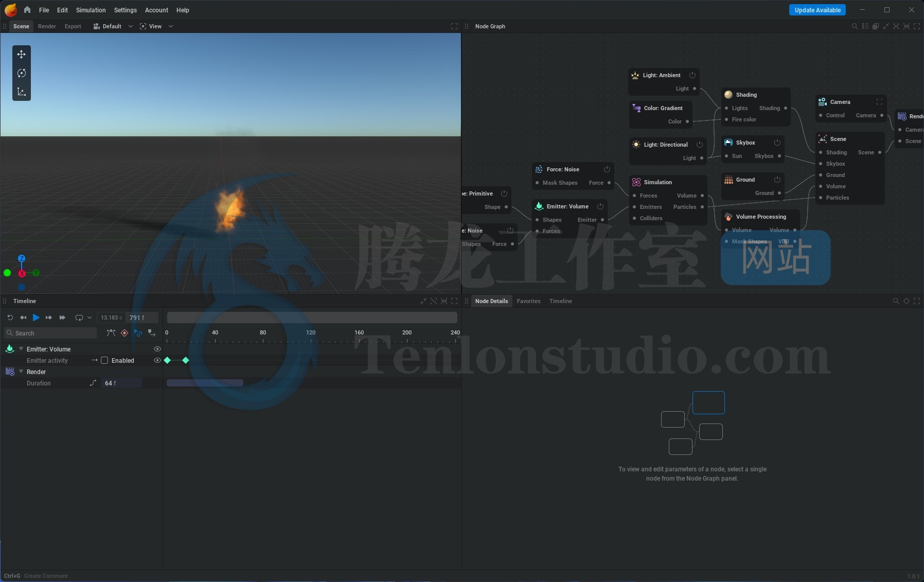This screenshot has width=924, height=582.
Task: Select the Scale tool in the scene viewport
Action: [21, 92]
